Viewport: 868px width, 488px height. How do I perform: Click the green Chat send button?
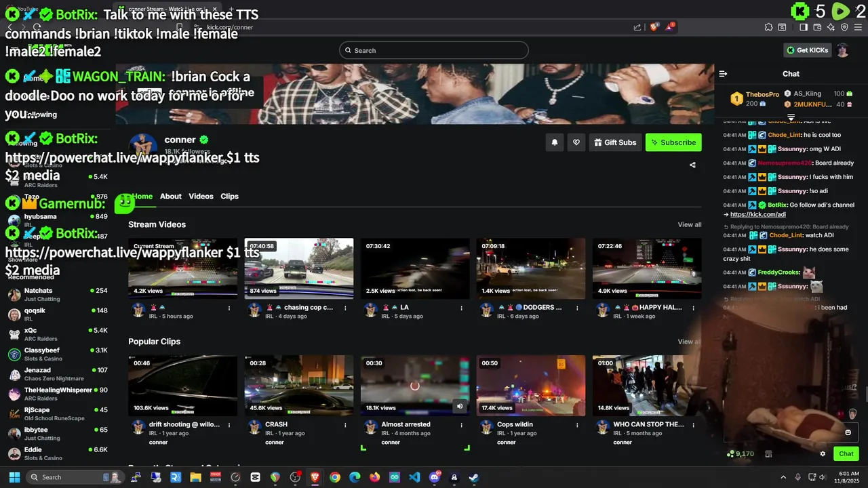coord(846,454)
